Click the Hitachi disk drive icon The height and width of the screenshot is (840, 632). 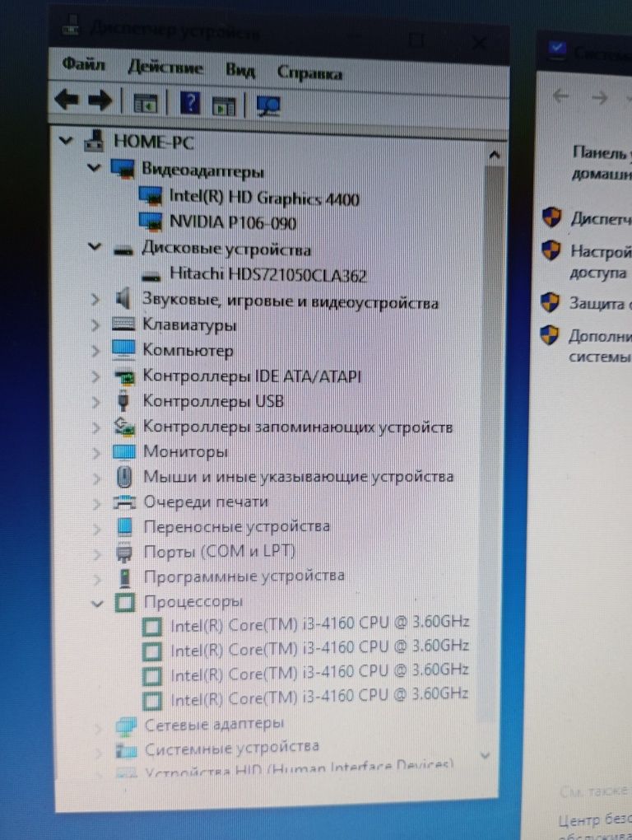[x=151, y=275]
